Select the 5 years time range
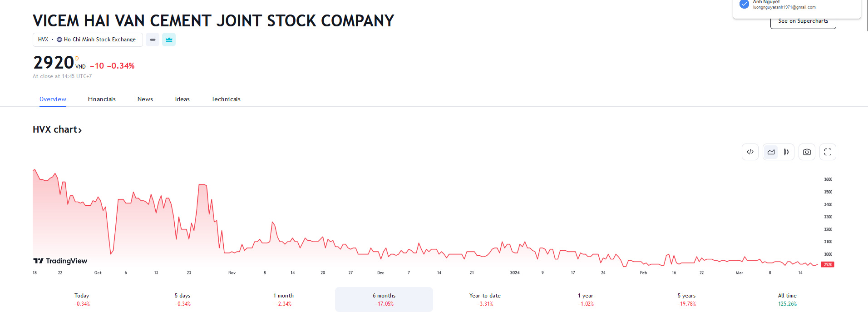Image resolution: width=868 pixels, height=327 pixels. pos(686,299)
